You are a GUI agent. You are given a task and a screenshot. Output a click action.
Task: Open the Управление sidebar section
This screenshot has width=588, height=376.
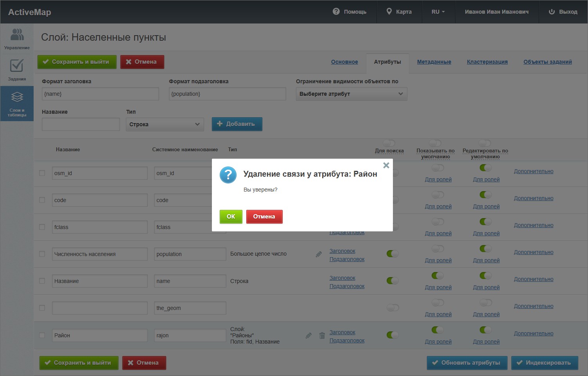[17, 39]
